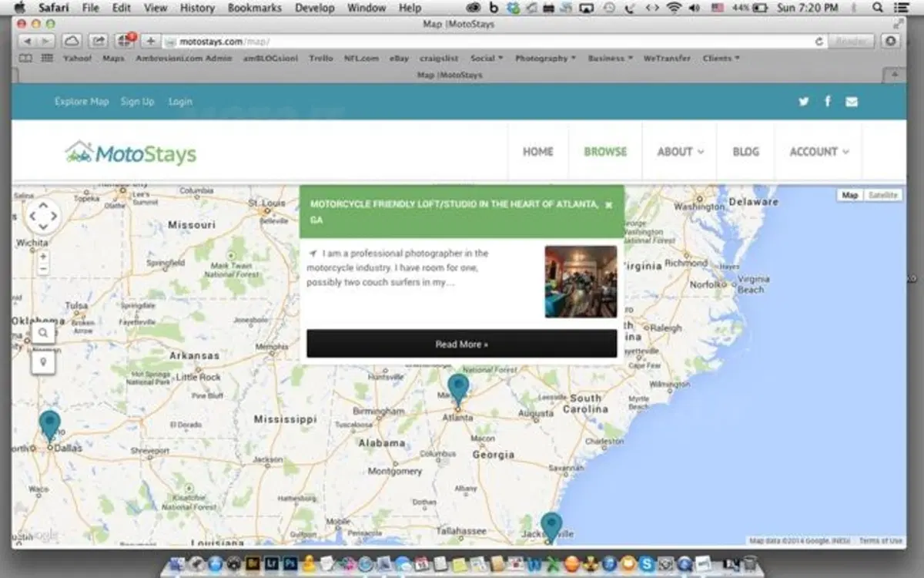Open Lightroom from the Dock
Screen dimensions: 924x578
[273, 563]
